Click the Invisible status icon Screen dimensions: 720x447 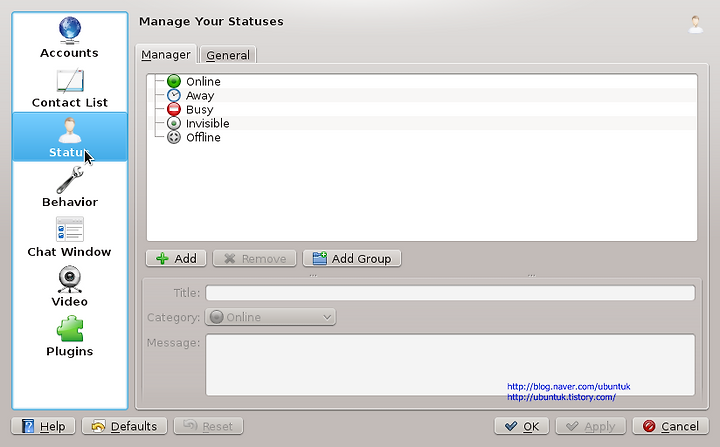click(174, 123)
